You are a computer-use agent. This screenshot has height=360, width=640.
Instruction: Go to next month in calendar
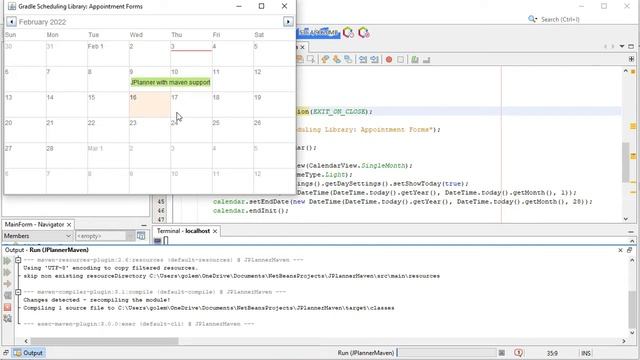pos(288,22)
